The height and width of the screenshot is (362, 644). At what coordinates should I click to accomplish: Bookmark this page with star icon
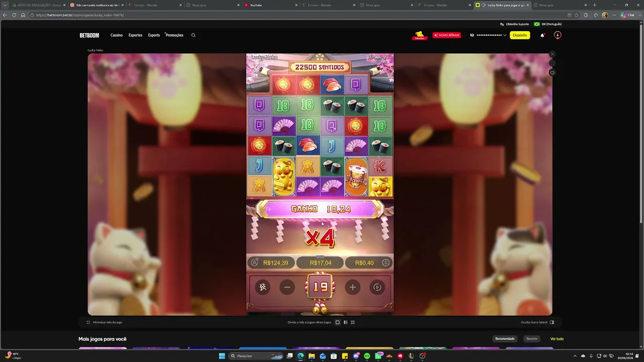click(577, 15)
